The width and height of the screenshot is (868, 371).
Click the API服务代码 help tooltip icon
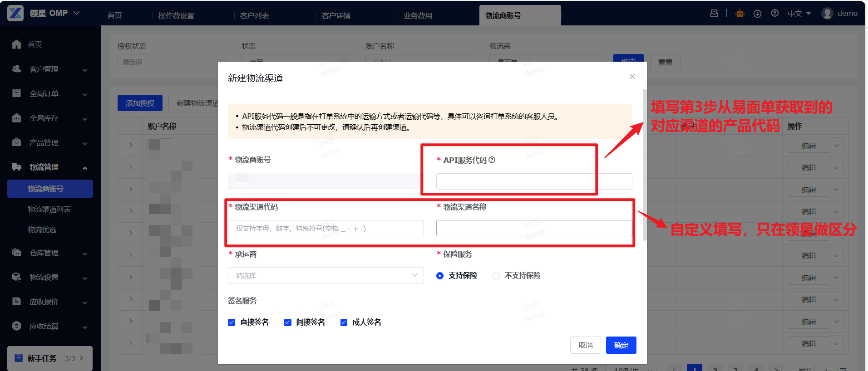(x=492, y=160)
